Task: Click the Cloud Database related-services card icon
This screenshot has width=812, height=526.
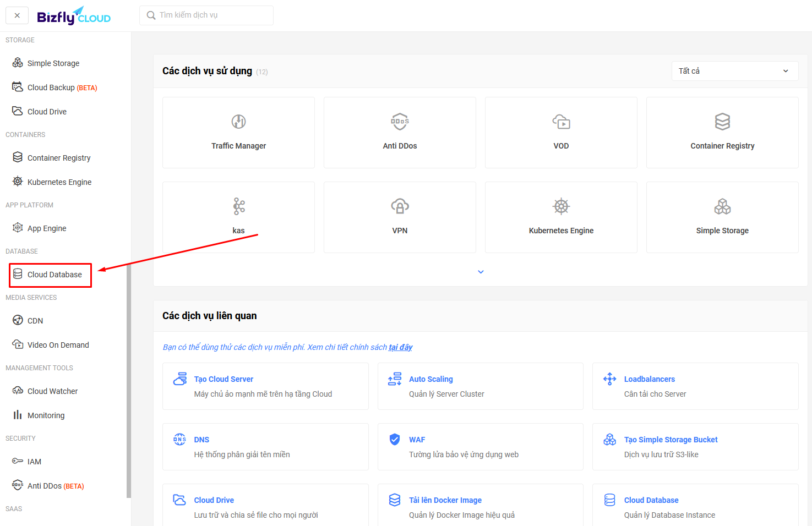Action: 609,500
